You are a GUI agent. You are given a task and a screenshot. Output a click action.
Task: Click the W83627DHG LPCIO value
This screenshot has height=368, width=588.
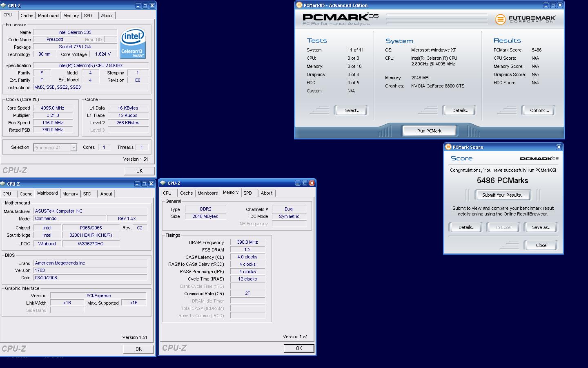point(91,244)
